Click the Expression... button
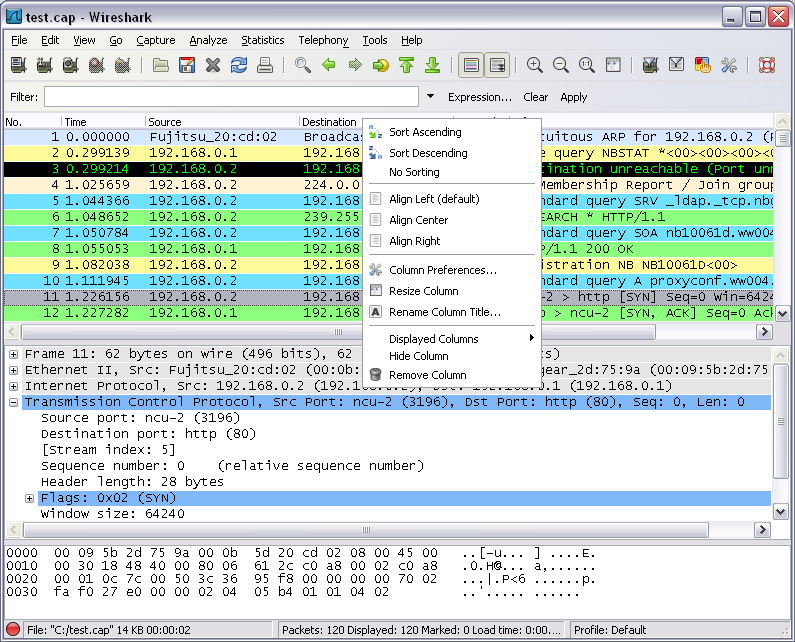This screenshot has height=642, width=795. pyautogui.click(x=480, y=97)
